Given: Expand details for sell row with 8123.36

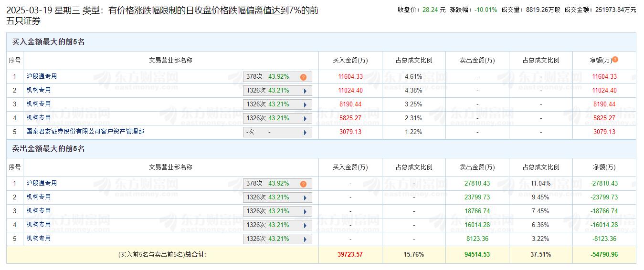Looking at the screenshot, I should [305, 239].
